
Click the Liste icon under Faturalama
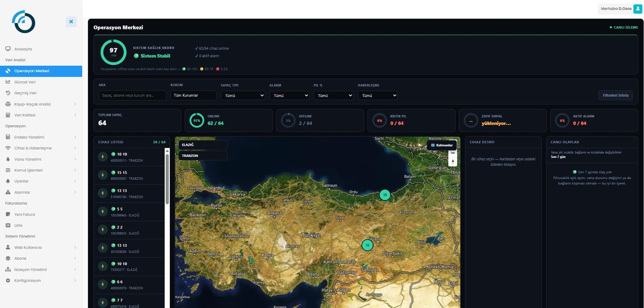(x=8, y=225)
